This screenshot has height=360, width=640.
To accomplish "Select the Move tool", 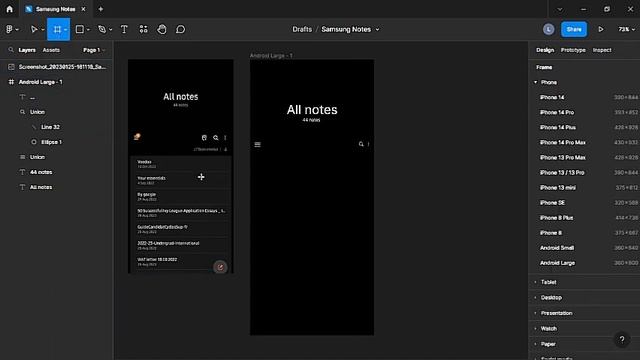I will (34, 29).
